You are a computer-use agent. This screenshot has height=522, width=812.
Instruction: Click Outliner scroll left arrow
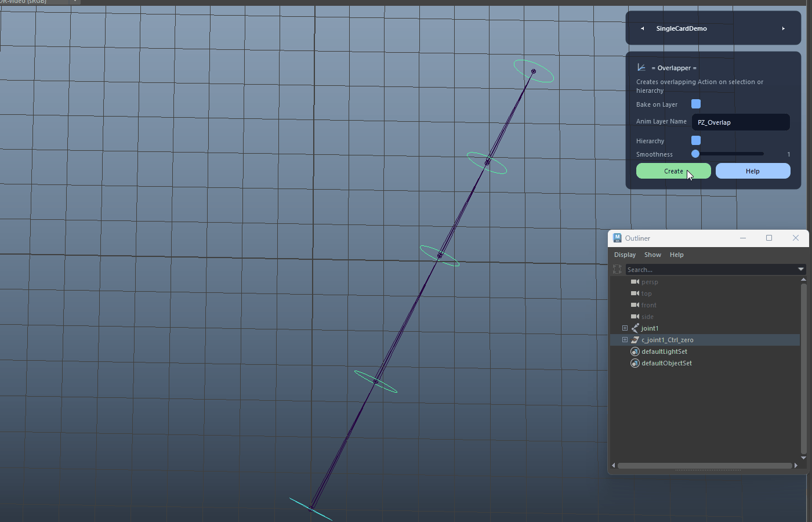click(x=614, y=465)
